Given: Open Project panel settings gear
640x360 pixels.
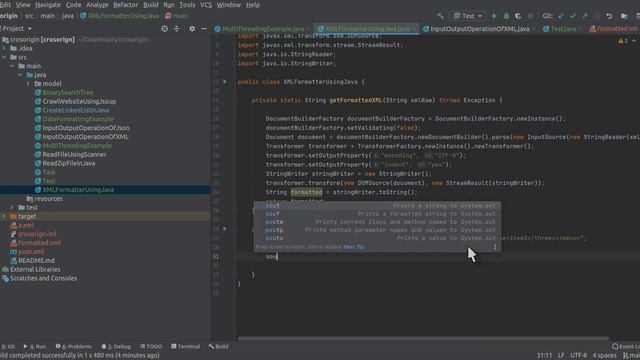Looking at the screenshot, I should click(192, 29).
